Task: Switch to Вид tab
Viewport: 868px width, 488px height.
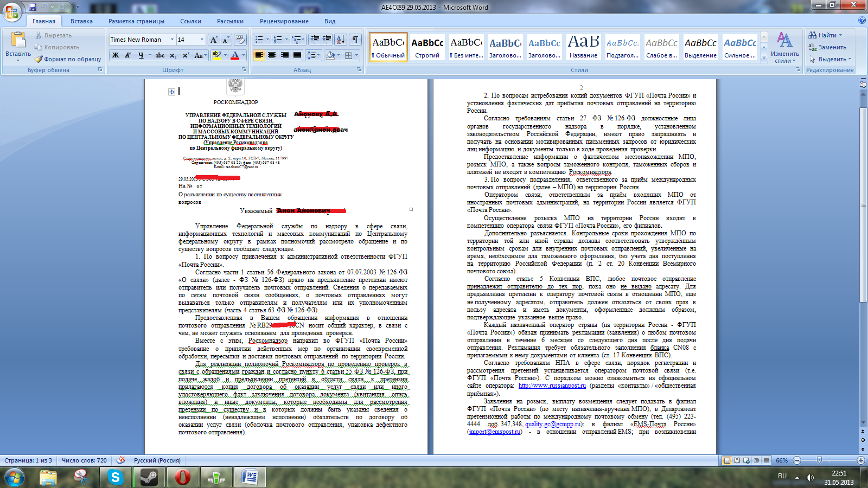Action: (330, 21)
